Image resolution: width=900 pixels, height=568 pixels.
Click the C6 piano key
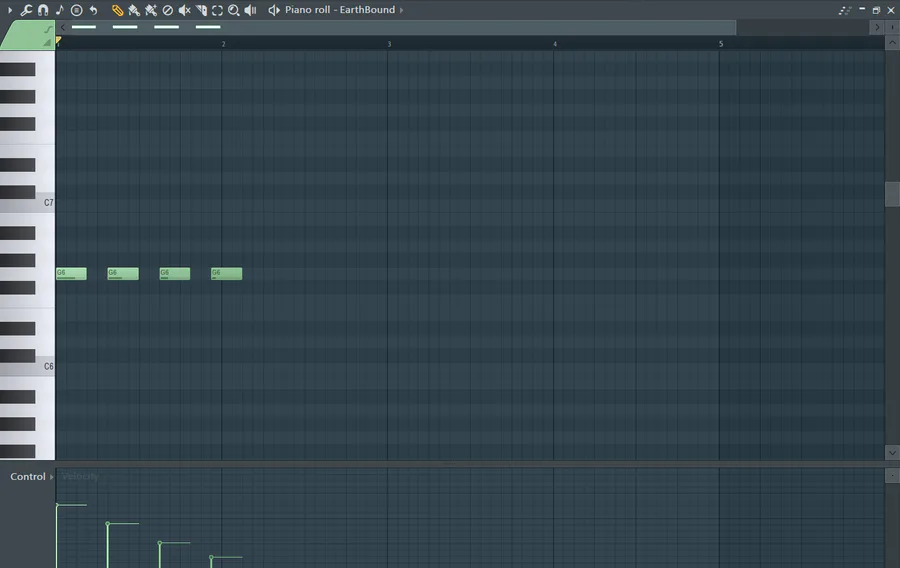(28, 367)
